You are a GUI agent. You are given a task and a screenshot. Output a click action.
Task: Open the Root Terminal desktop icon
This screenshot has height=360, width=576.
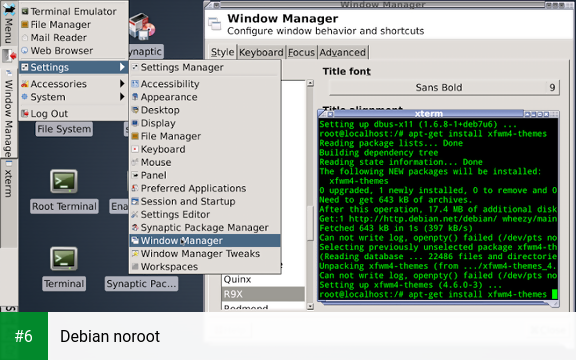[64, 181]
